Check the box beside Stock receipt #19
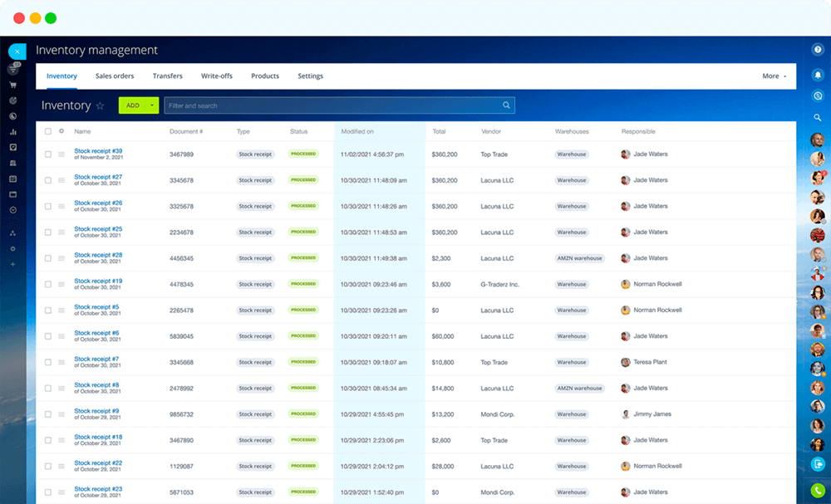 (x=48, y=284)
